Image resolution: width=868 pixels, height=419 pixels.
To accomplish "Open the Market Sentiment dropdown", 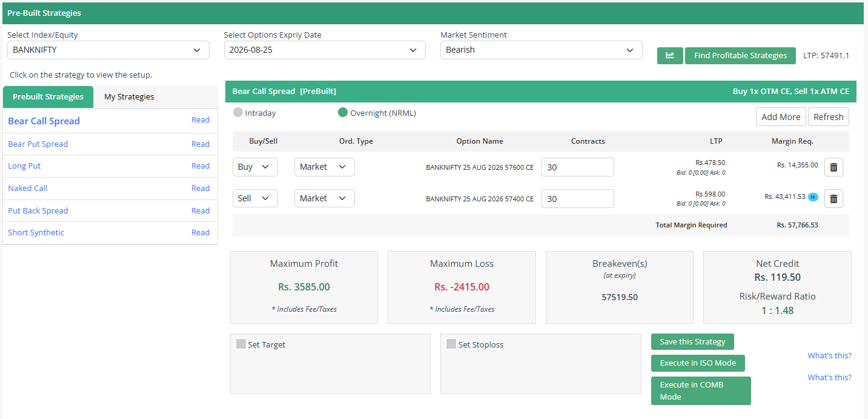I will coord(542,50).
